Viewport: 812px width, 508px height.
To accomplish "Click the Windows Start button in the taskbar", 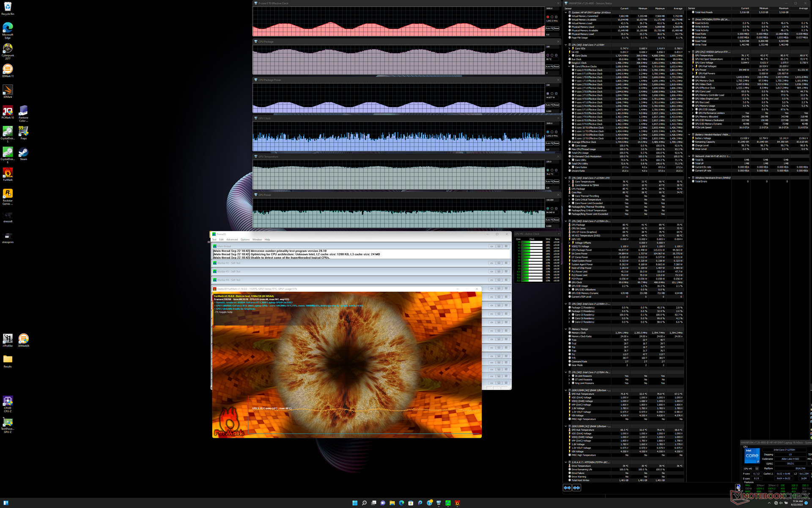I will coord(355,503).
